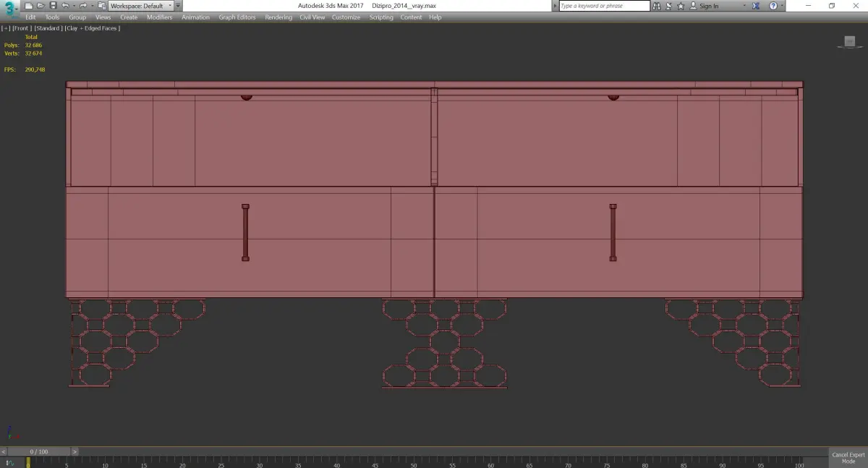Click the left drawer handle in viewport
Image resolution: width=868 pixels, height=468 pixels.
[x=245, y=232]
